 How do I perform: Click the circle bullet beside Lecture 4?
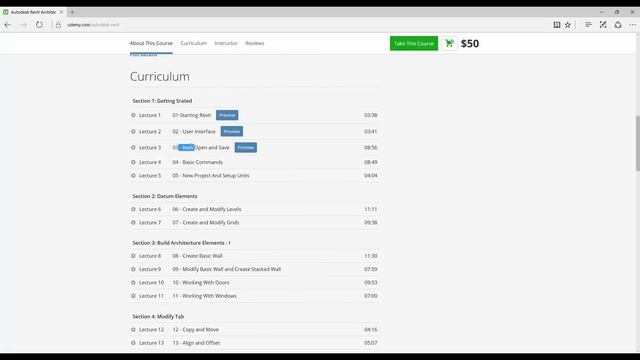[133, 162]
